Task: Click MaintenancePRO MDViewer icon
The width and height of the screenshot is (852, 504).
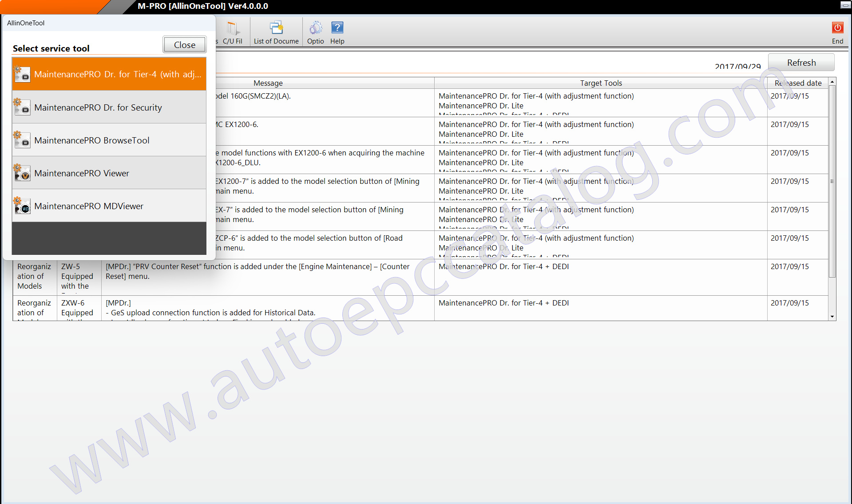Action: (22, 206)
